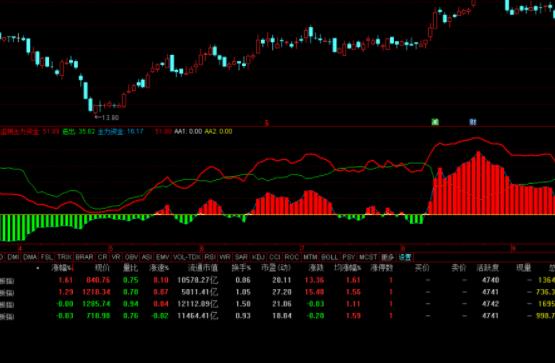Switch to the BOLL indicator tab
The image size is (555, 363).
click(330, 257)
